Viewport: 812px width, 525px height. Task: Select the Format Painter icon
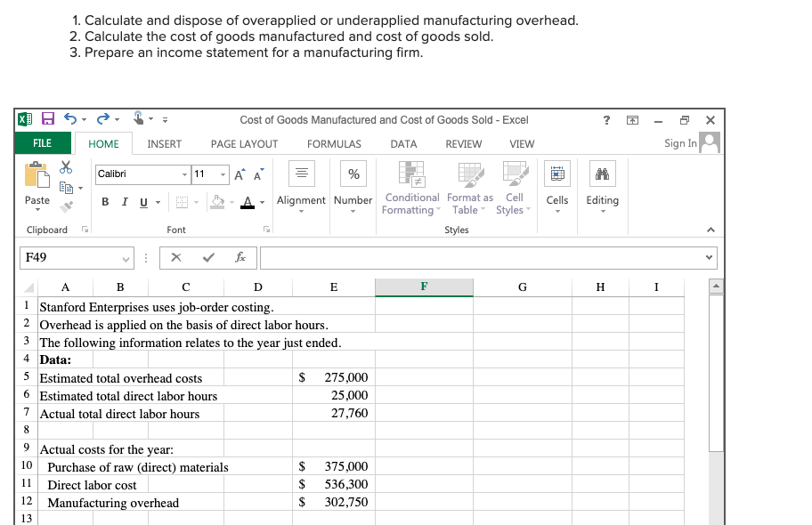click(x=67, y=205)
